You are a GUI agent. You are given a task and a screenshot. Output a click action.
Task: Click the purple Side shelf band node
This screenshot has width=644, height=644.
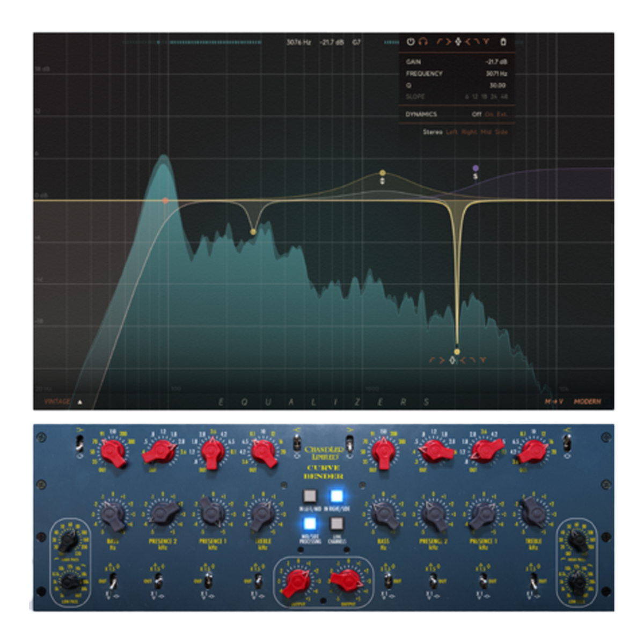point(475,169)
